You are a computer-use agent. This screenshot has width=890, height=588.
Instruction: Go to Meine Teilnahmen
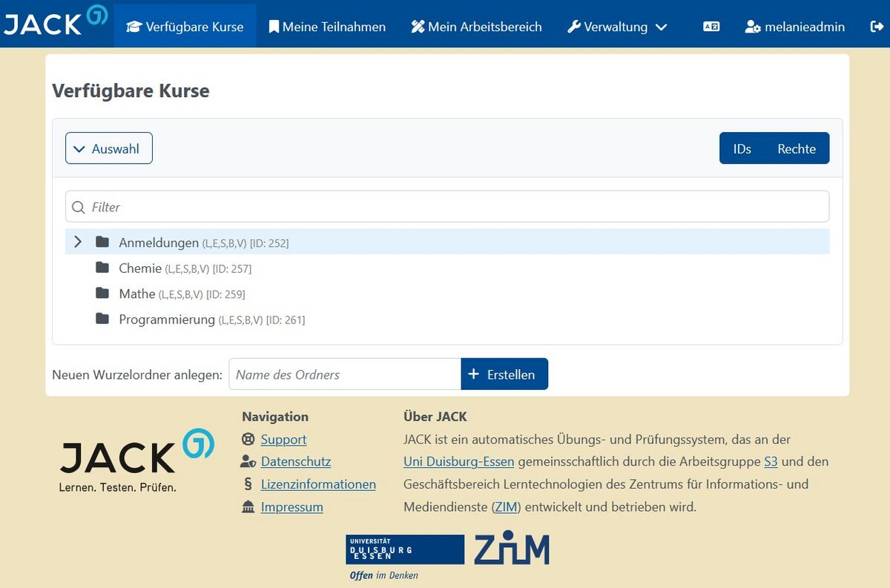point(327,27)
